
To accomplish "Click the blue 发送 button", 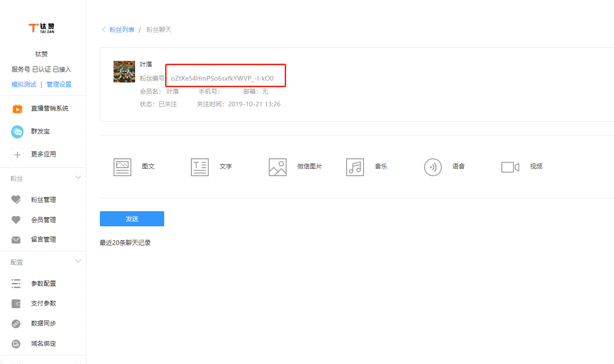I will 132,219.
